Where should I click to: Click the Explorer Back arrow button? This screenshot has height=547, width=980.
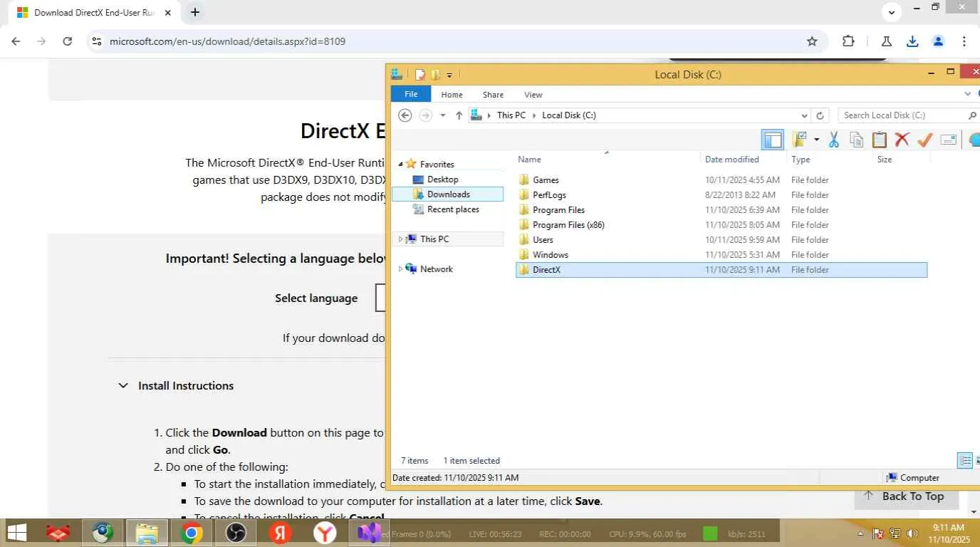pyautogui.click(x=405, y=115)
